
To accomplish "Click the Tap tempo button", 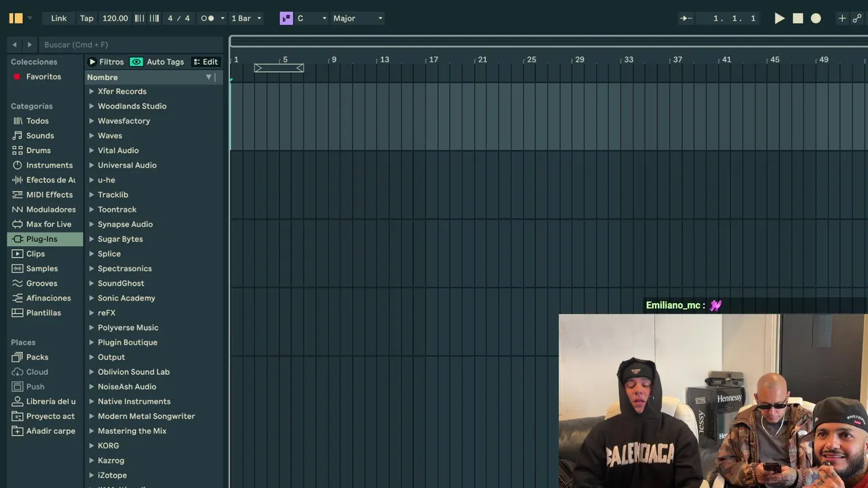I will click(x=87, y=18).
